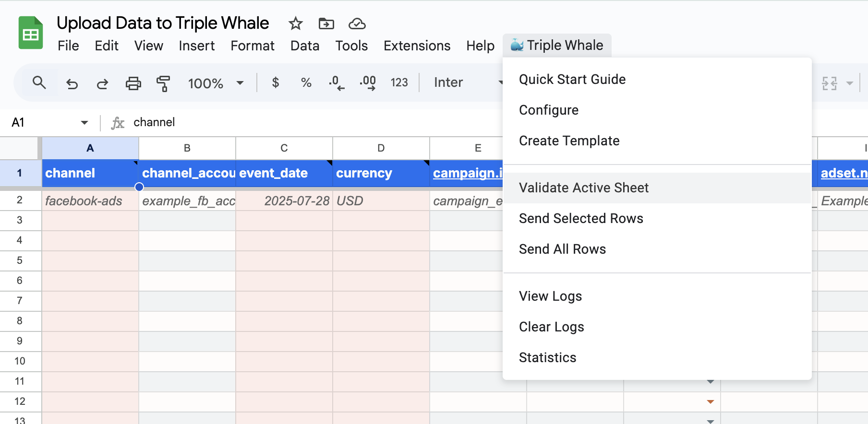868x424 pixels.
Task: Run Validate Active Sheet
Action: point(657,188)
